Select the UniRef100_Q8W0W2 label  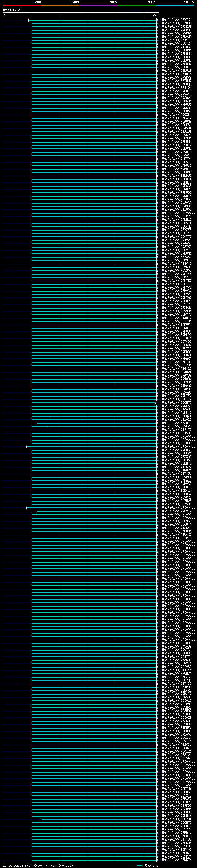coord(176,37)
